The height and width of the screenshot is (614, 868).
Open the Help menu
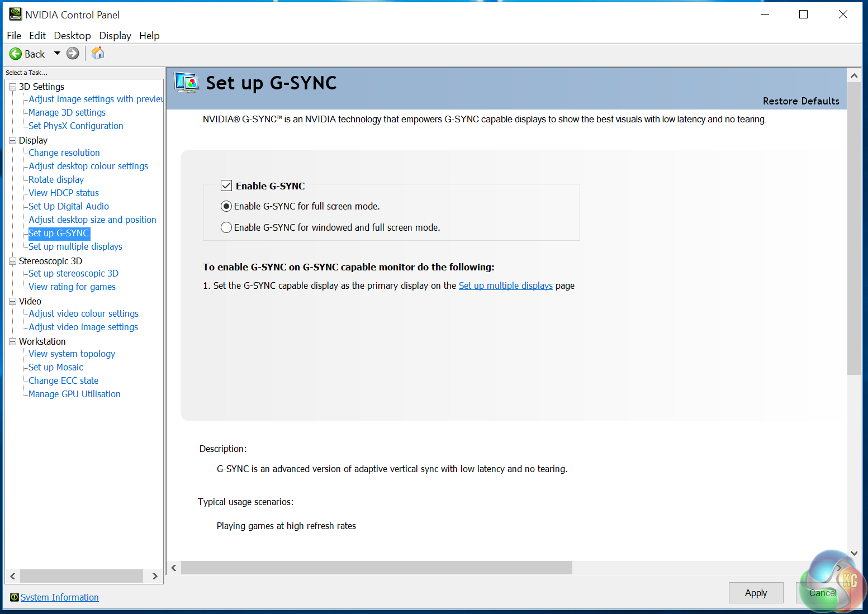point(149,36)
